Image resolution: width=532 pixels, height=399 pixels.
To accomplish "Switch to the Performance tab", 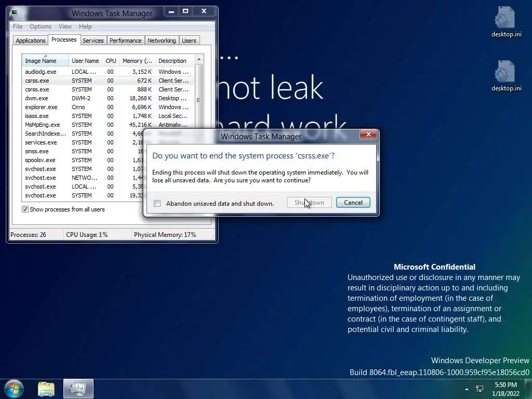I will pos(126,41).
